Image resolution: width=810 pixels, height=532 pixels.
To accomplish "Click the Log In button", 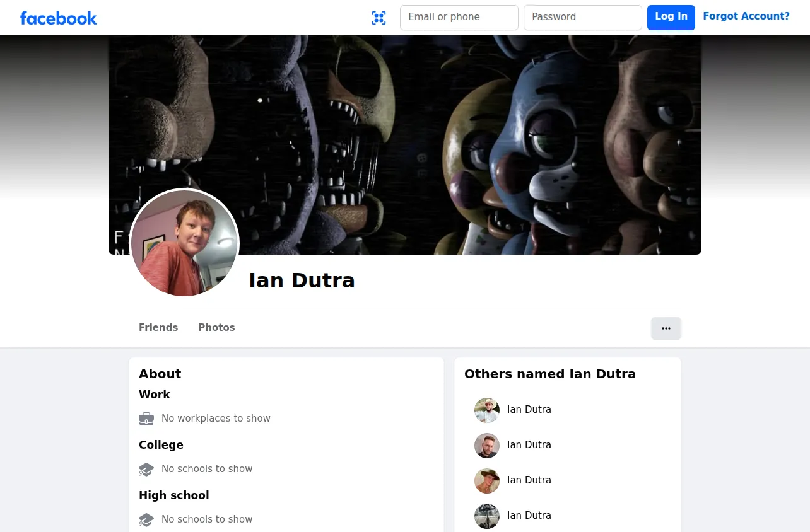I will click(x=671, y=18).
